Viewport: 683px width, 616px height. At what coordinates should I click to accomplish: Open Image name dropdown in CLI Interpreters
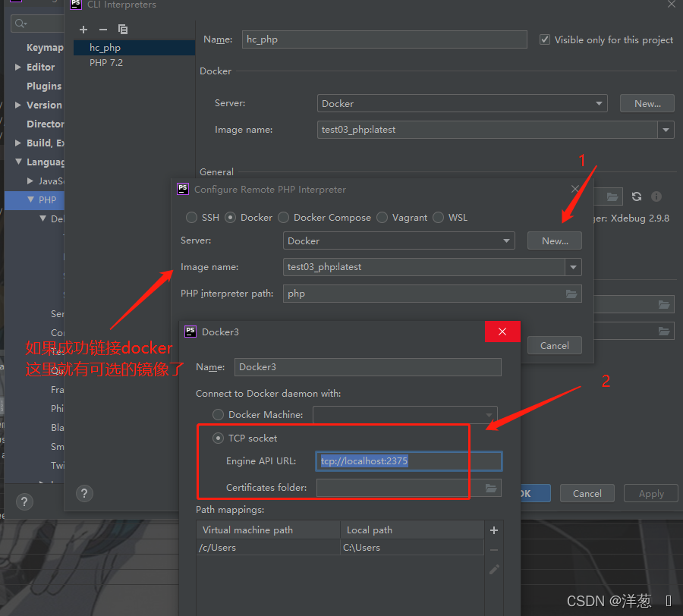click(x=666, y=130)
